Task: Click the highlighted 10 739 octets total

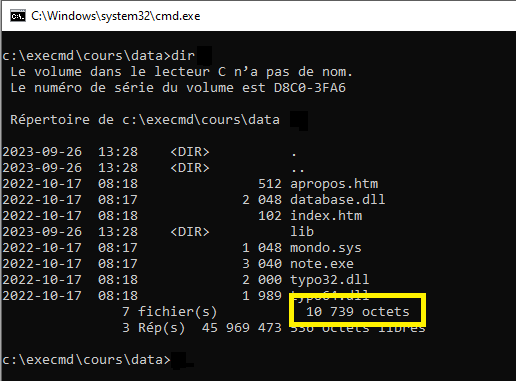Action: pyautogui.click(x=358, y=312)
